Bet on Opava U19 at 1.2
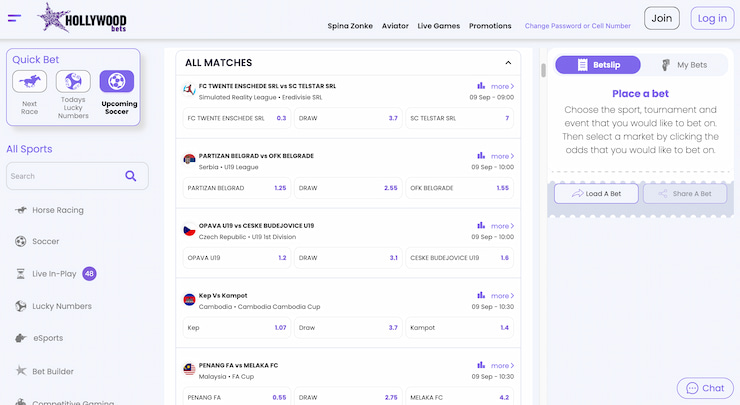This screenshot has width=740, height=405. tap(237, 258)
